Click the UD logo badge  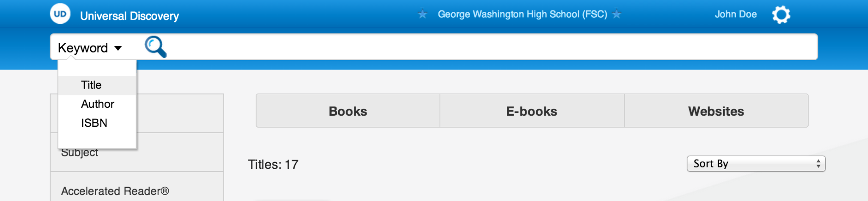click(x=60, y=14)
